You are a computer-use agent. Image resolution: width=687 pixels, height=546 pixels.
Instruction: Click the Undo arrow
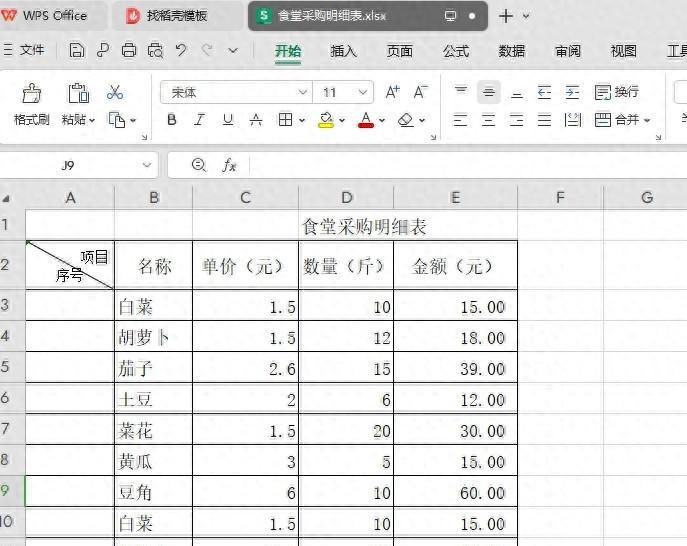[181, 50]
